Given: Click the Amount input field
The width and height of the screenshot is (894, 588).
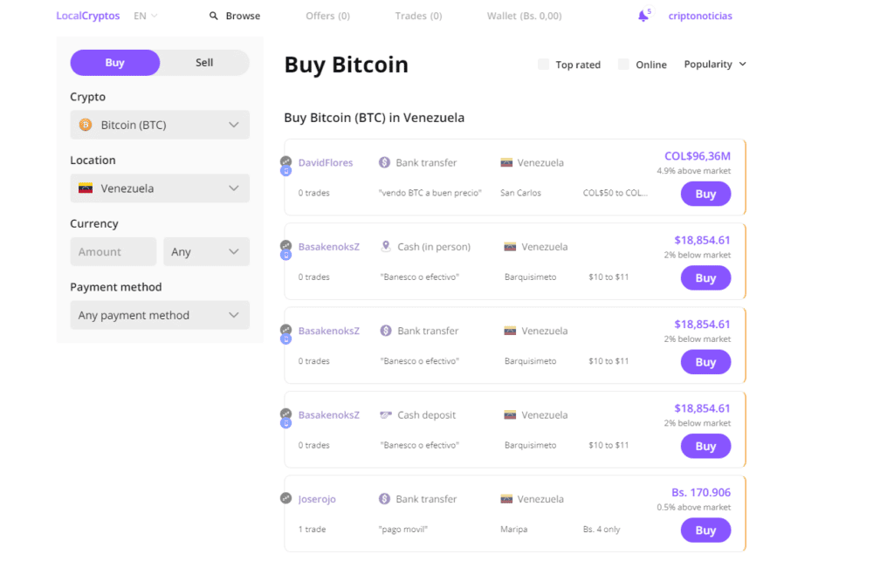Looking at the screenshot, I should pyautogui.click(x=113, y=252).
